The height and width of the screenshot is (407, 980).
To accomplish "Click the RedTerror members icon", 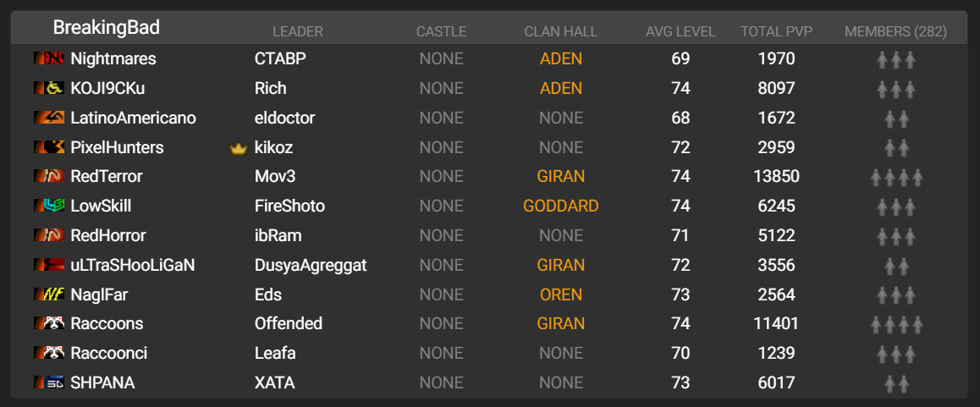I will 896,177.
